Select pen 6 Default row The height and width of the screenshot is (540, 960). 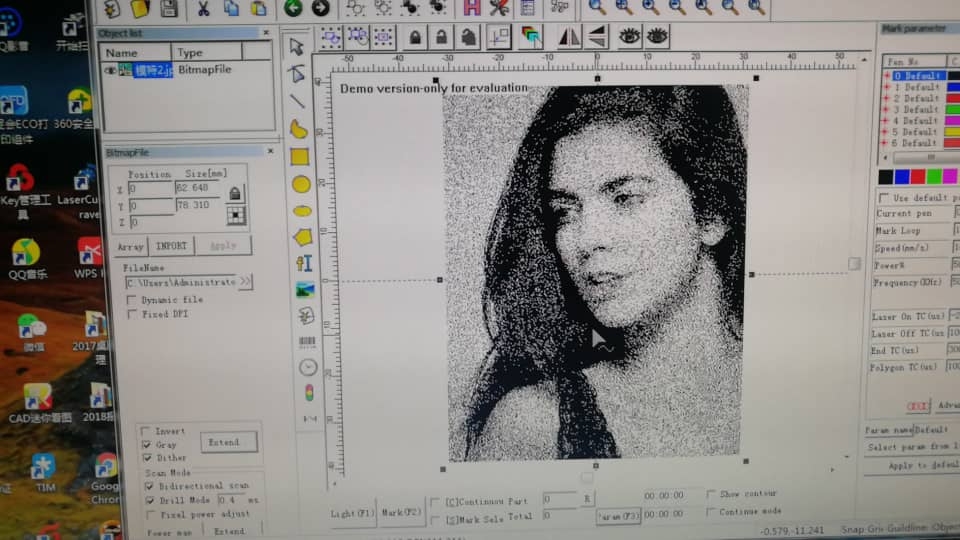918,143
